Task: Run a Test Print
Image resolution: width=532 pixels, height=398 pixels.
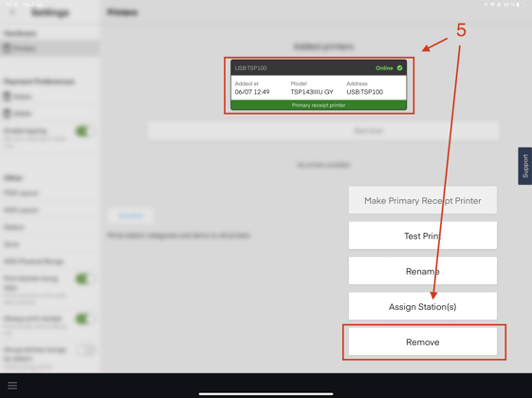Action: pos(423,236)
